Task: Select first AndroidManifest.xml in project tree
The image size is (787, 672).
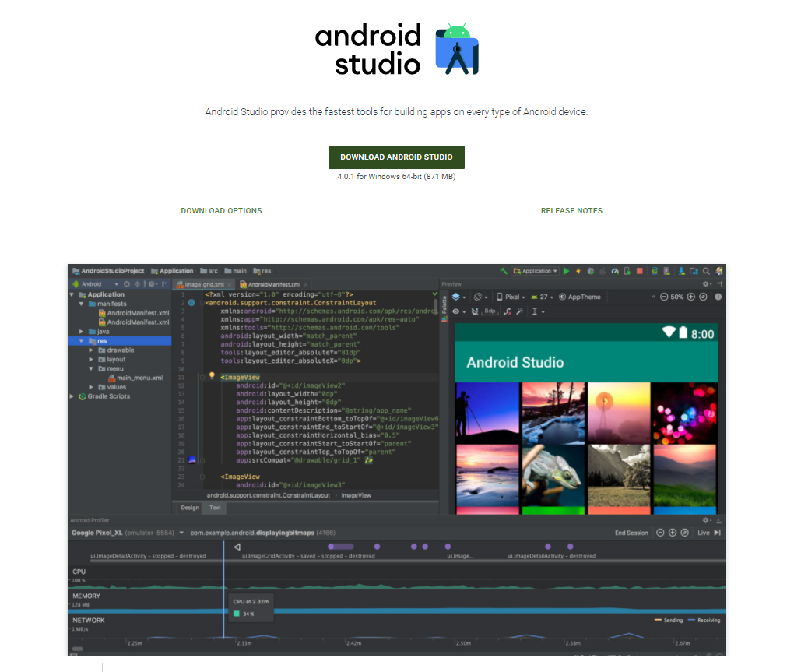Action: (x=134, y=313)
